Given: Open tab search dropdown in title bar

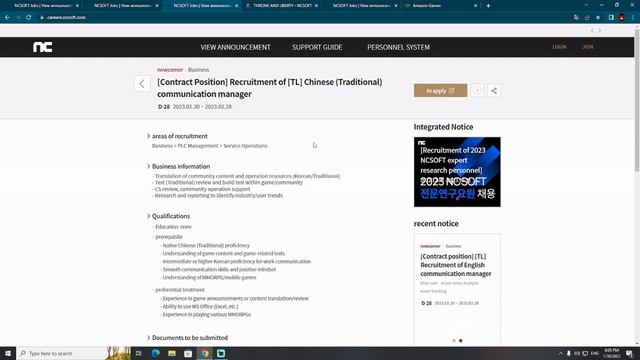Looking at the screenshot, I should pyautogui.click(x=586, y=5).
